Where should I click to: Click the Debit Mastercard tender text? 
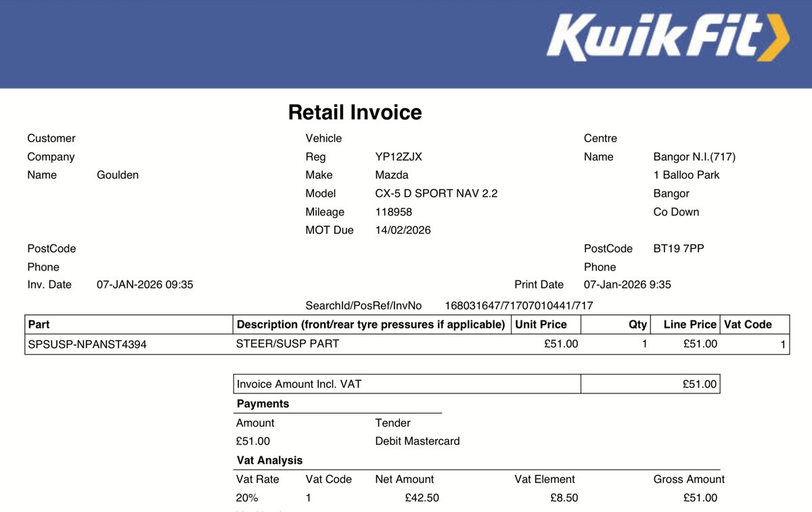[x=417, y=441]
